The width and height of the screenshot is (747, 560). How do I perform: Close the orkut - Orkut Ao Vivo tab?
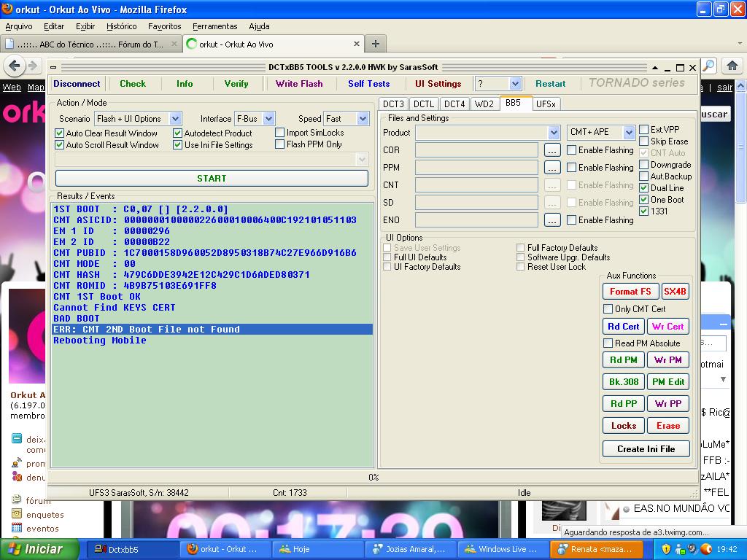click(x=356, y=44)
